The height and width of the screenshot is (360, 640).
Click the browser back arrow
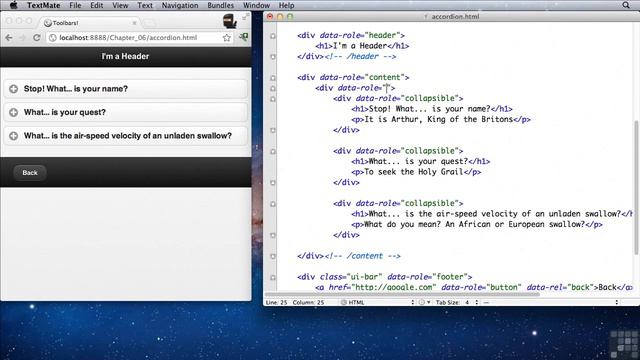point(9,38)
